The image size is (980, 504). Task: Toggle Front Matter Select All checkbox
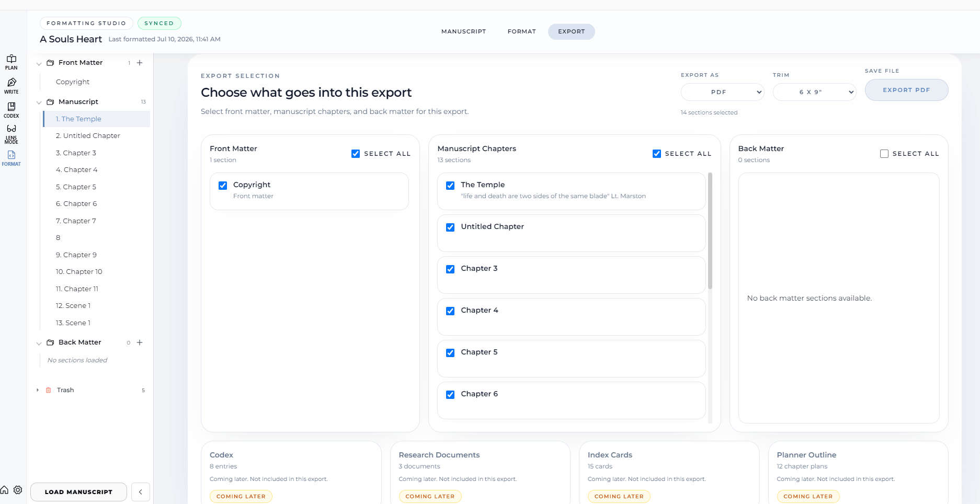tap(356, 154)
